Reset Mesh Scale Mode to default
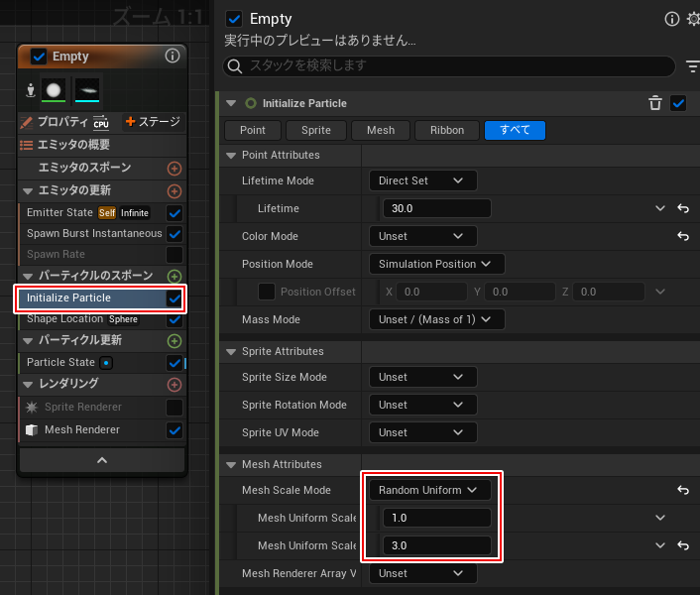Viewport: 700px width, 595px height. coord(683,490)
